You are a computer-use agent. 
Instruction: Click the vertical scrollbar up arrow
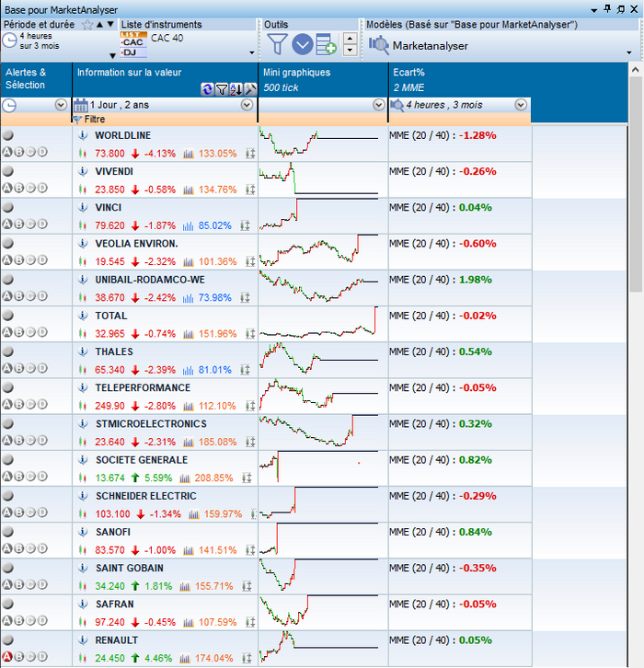(636, 69)
